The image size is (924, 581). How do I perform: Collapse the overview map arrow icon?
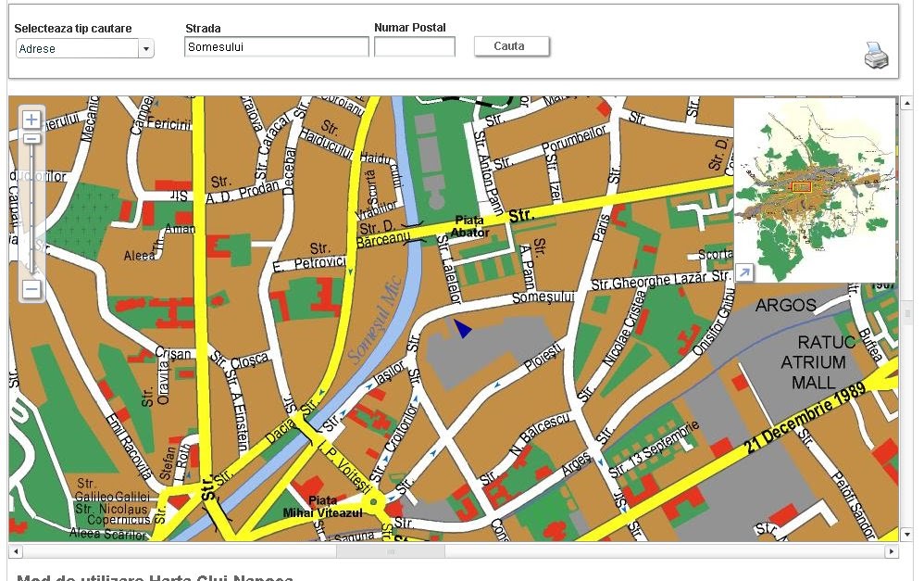tap(744, 272)
